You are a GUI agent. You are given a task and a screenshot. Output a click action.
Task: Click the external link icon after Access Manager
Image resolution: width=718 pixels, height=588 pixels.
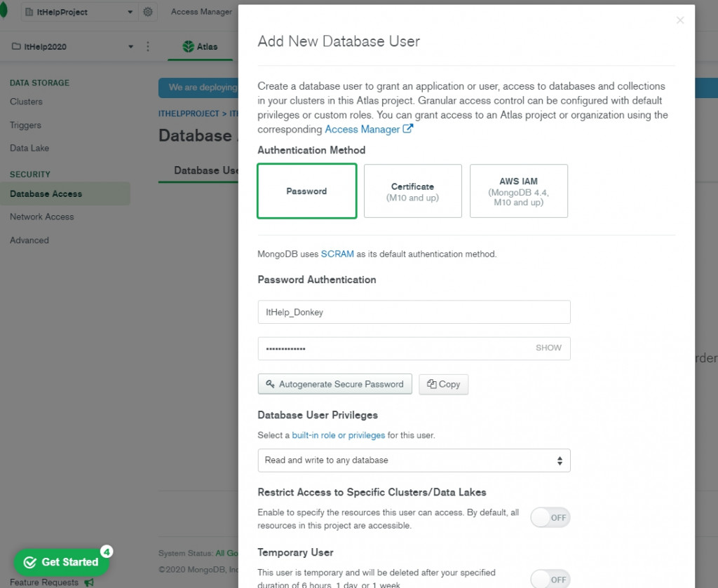tap(407, 128)
